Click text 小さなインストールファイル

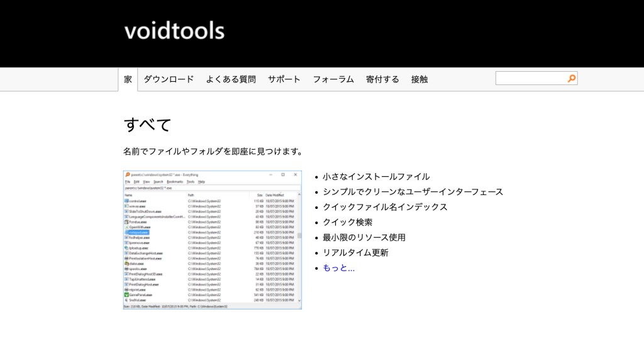(x=376, y=177)
